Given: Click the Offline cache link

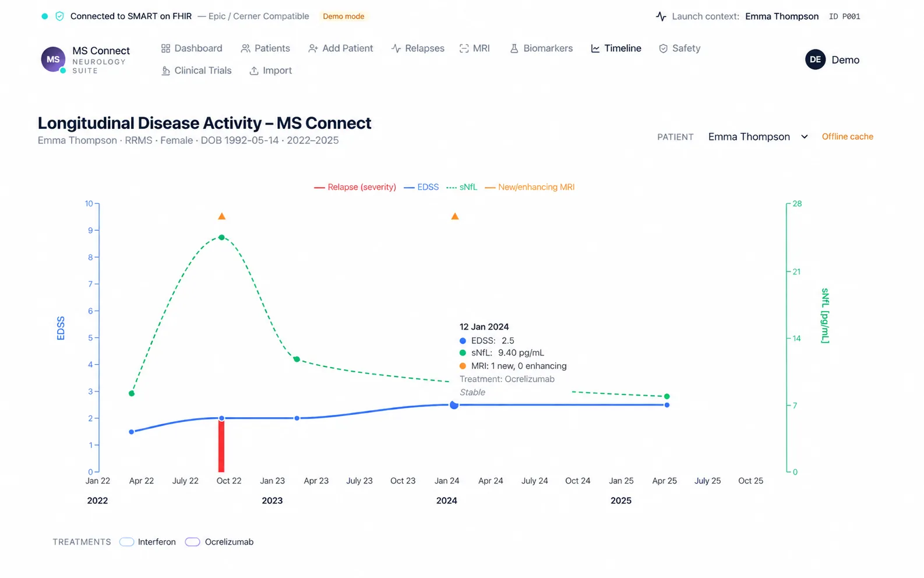Looking at the screenshot, I should 848,136.
